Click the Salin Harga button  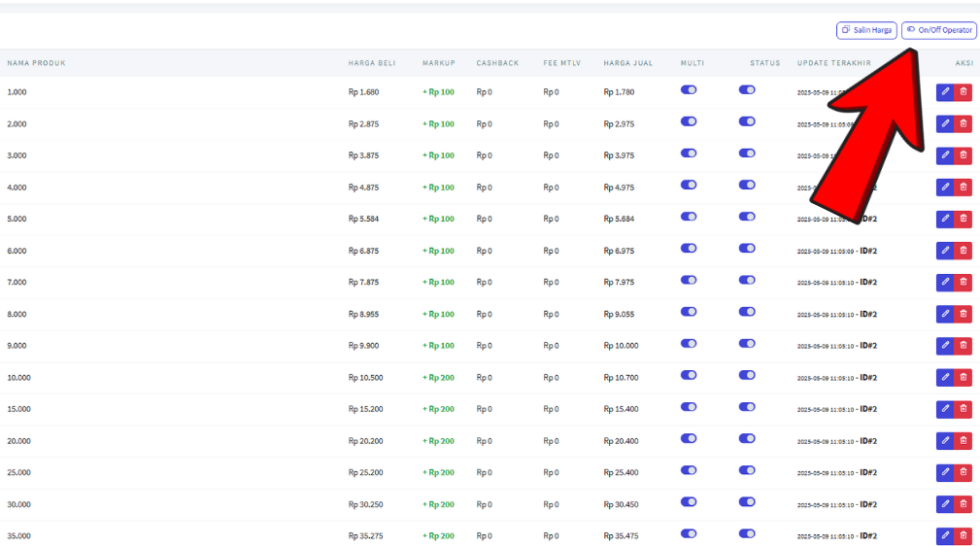[x=866, y=30]
